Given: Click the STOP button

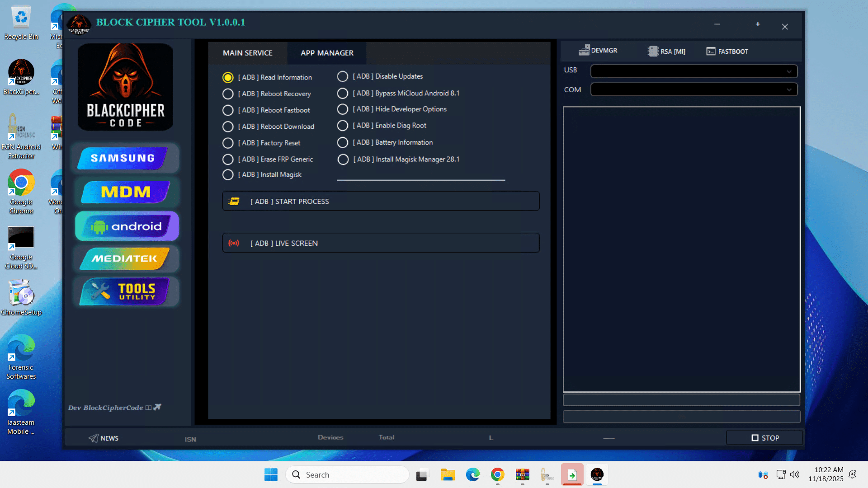Looking at the screenshot, I should tap(764, 438).
